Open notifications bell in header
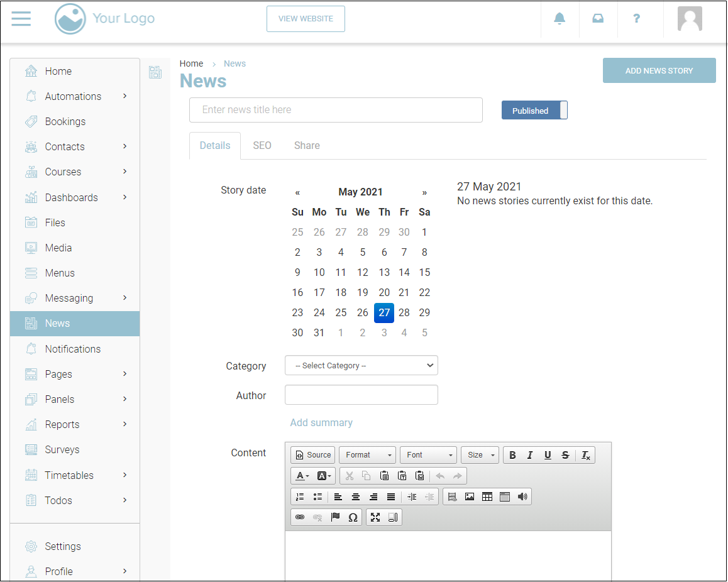The image size is (728, 582). pos(559,19)
